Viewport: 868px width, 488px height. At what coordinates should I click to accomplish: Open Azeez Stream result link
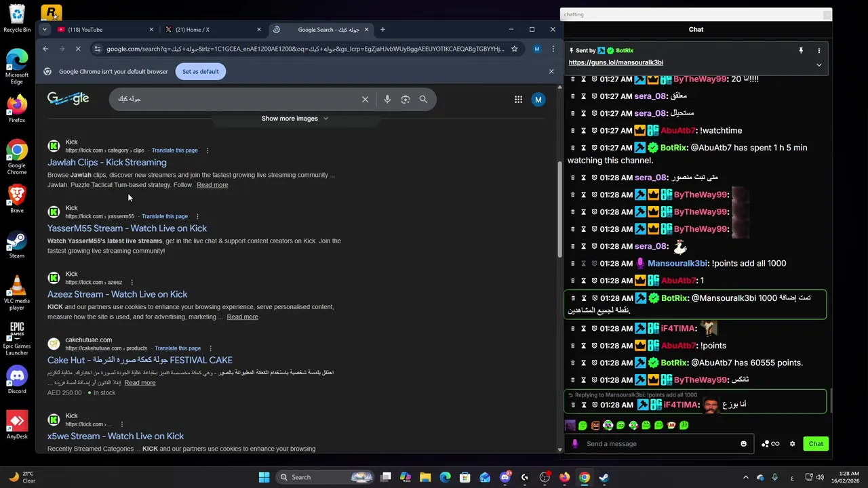[117, 294]
